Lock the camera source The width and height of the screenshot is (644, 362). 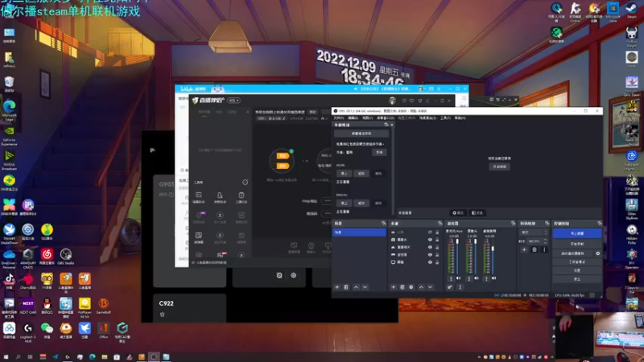437,240
